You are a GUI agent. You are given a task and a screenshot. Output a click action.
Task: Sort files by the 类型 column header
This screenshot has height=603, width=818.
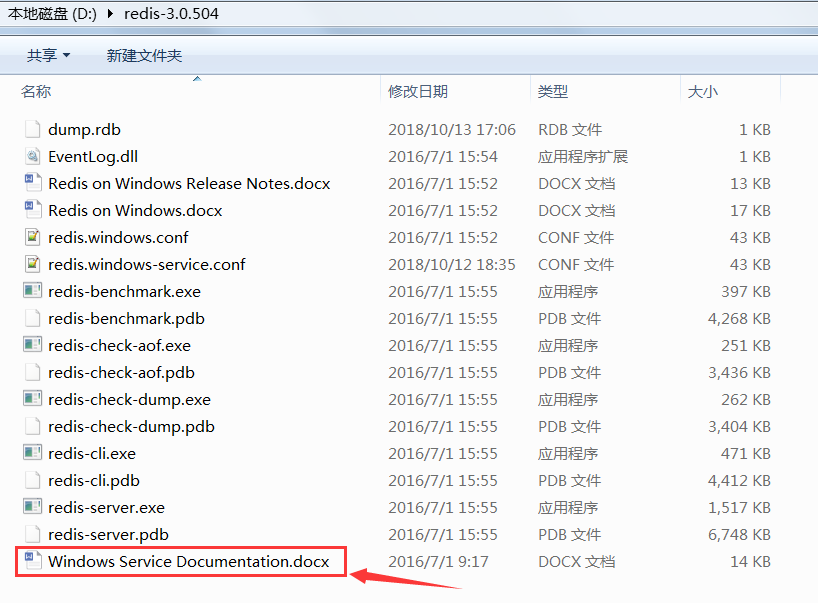click(552, 92)
